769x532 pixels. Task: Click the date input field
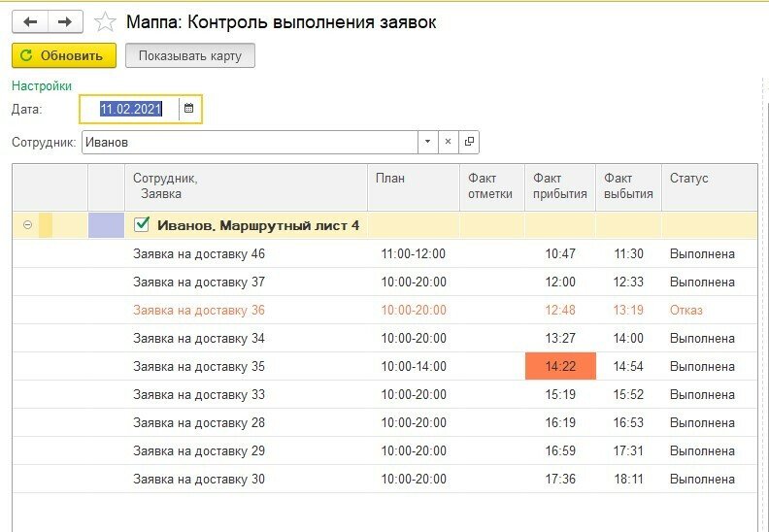[x=130, y=109]
